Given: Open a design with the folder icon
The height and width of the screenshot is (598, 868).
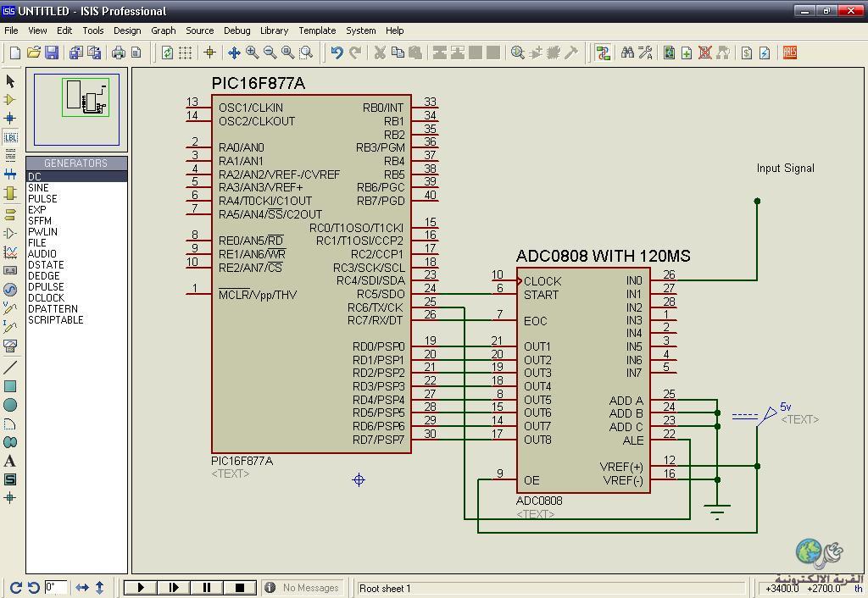Looking at the screenshot, I should [33, 53].
